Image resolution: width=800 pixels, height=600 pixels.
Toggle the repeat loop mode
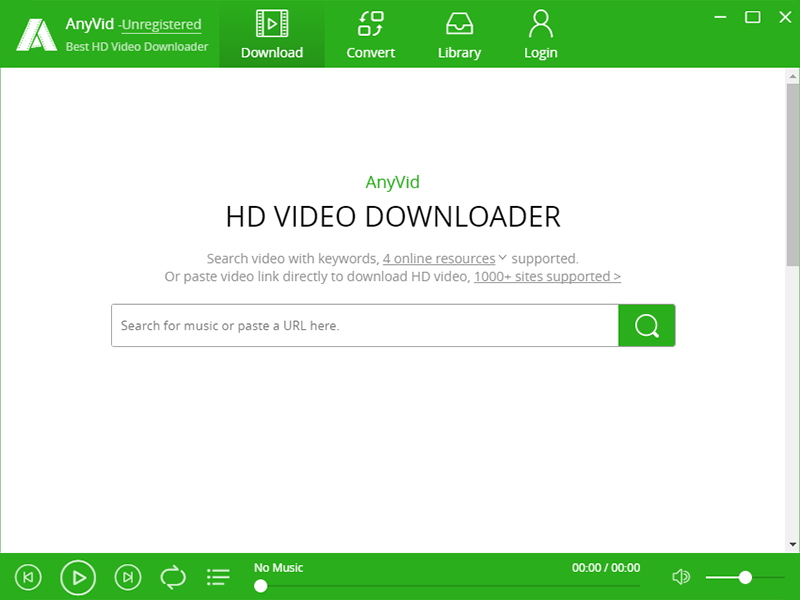pos(173,577)
